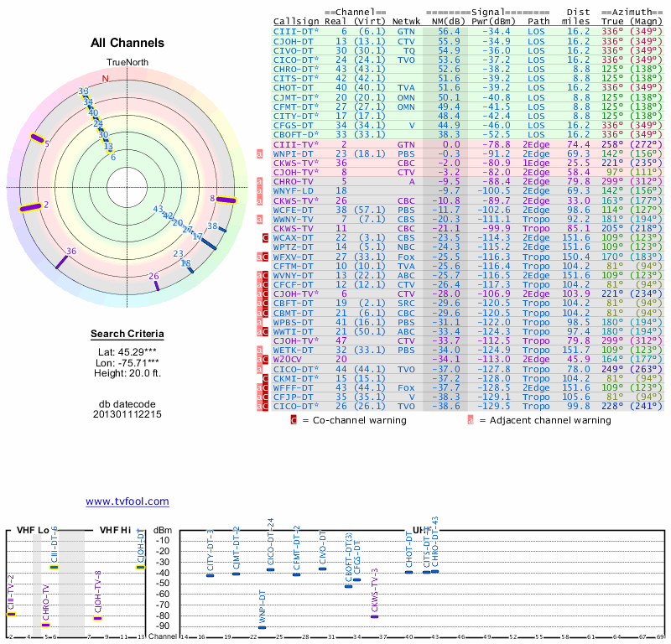Click the Path column header

tap(538, 22)
